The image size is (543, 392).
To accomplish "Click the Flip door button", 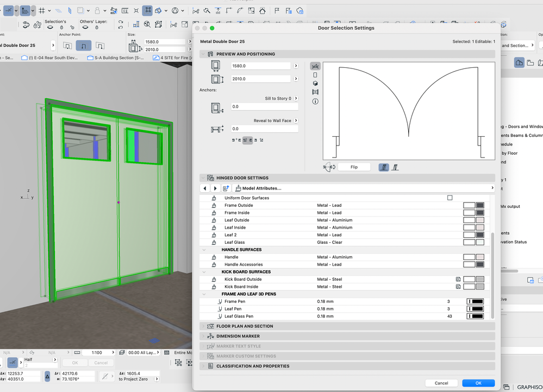I will (354, 167).
